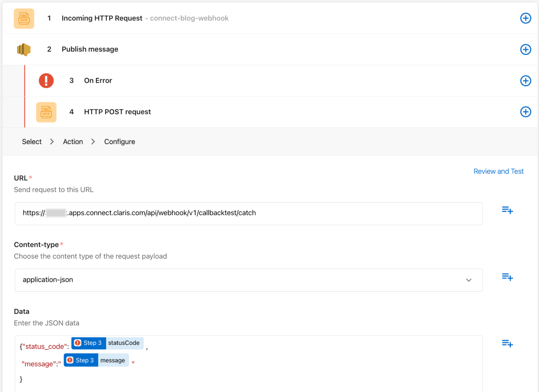
Task: Click the Incoming HTTP Request step icon
Action: tap(24, 18)
